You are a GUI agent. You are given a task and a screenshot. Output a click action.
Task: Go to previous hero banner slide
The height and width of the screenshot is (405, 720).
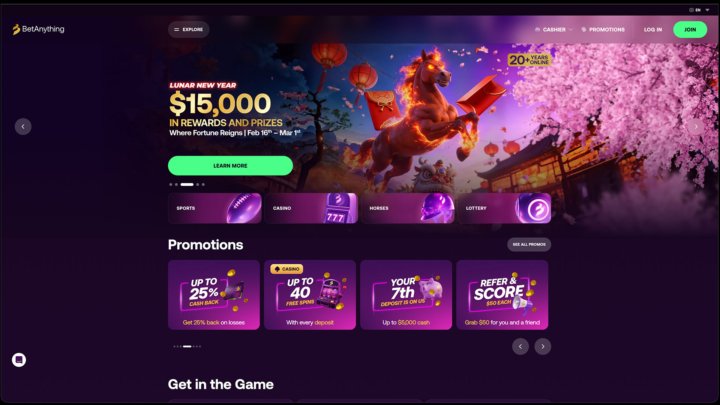23,126
